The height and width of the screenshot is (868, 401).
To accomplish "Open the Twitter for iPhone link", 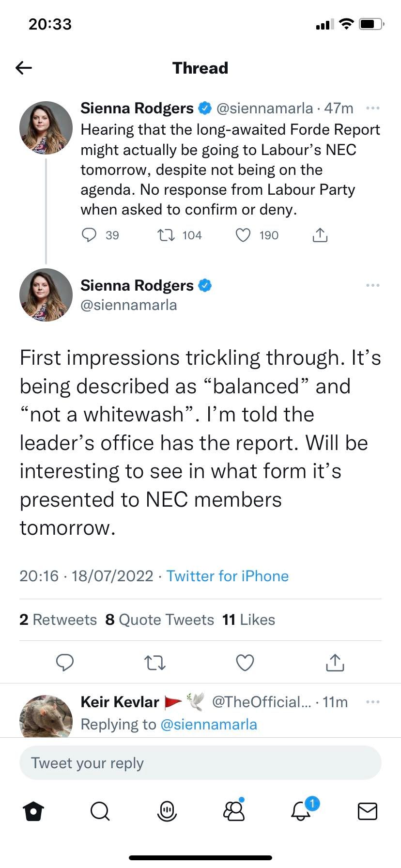I will [227, 576].
